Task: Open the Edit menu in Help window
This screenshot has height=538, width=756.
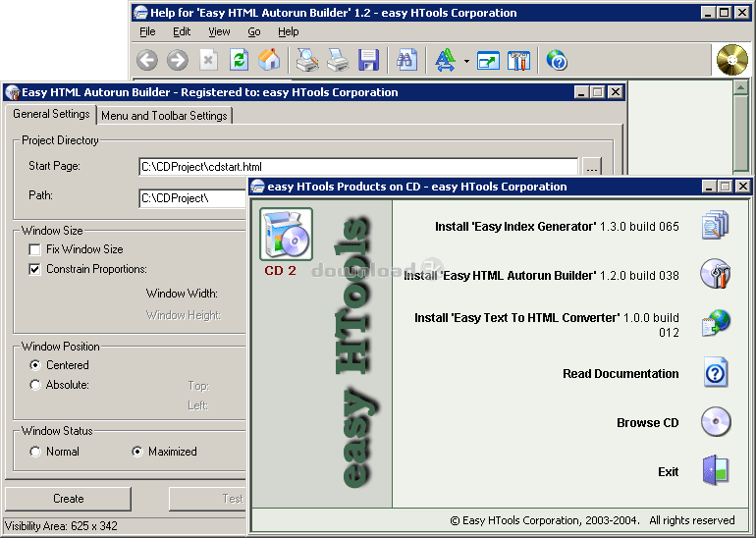Action: [182, 31]
